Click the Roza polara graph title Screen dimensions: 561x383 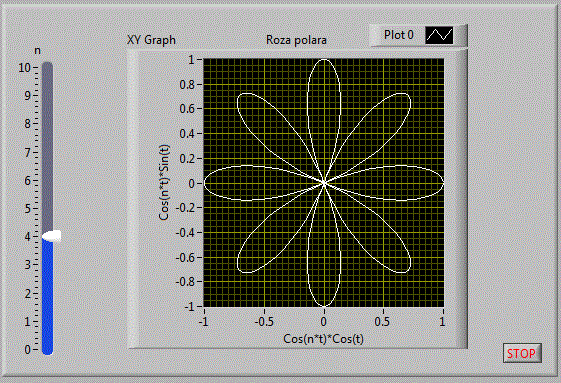pyautogui.click(x=296, y=40)
